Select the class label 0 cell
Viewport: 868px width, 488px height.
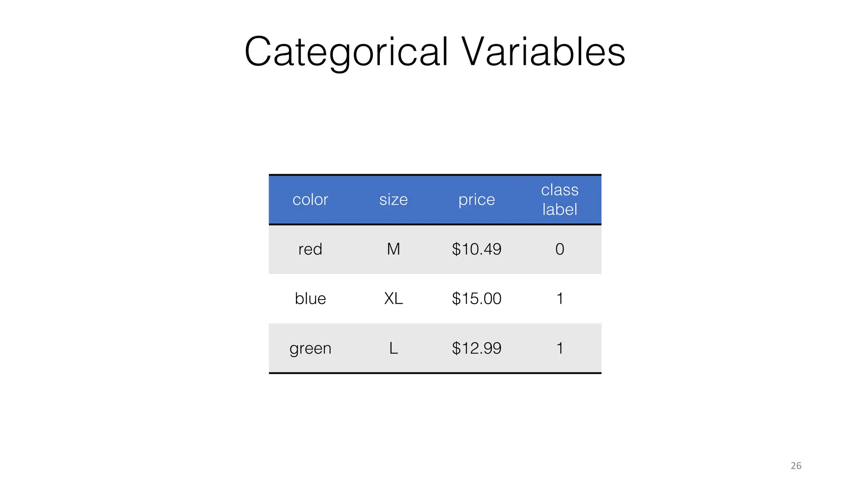coord(559,249)
